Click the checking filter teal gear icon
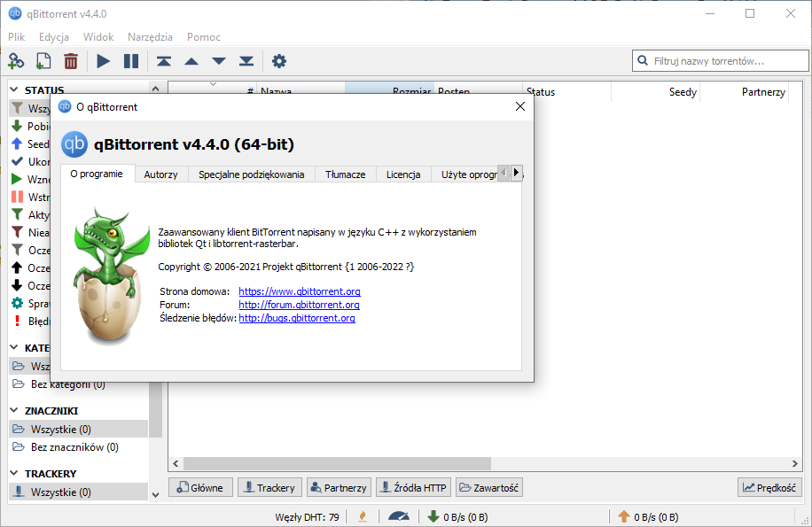Screen dimensions: 812x527 17,303
